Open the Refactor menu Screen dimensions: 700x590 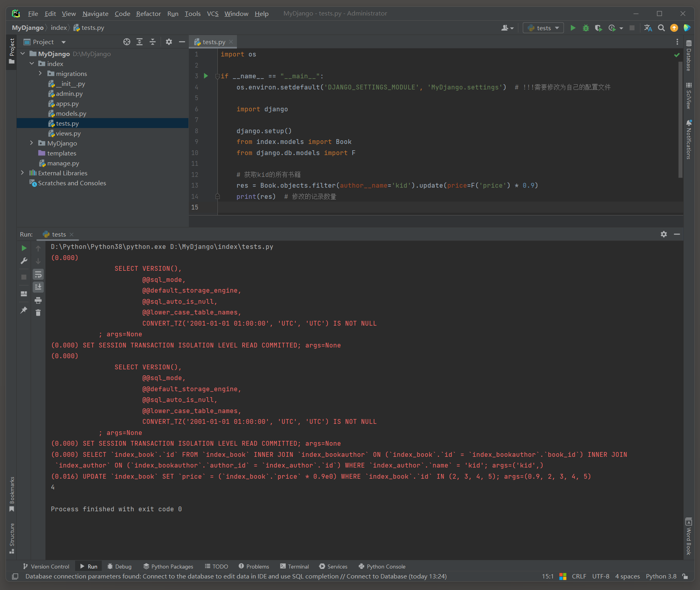tap(148, 14)
